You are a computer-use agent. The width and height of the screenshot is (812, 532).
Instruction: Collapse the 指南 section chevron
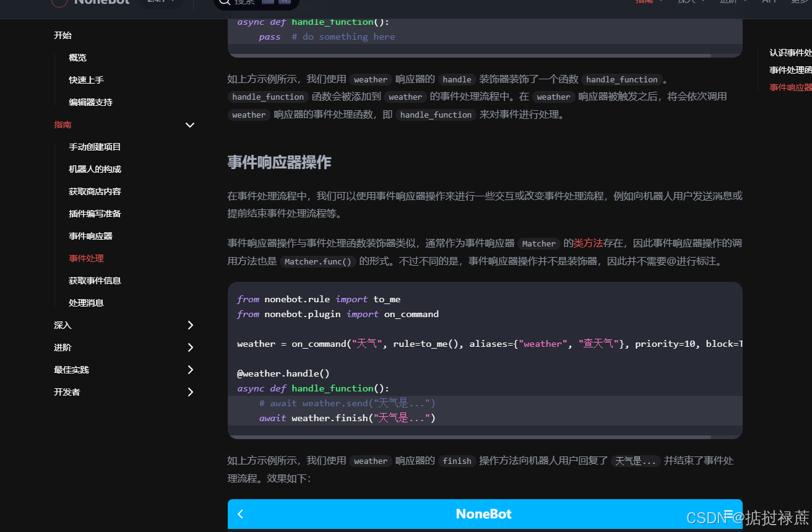coord(190,125)
